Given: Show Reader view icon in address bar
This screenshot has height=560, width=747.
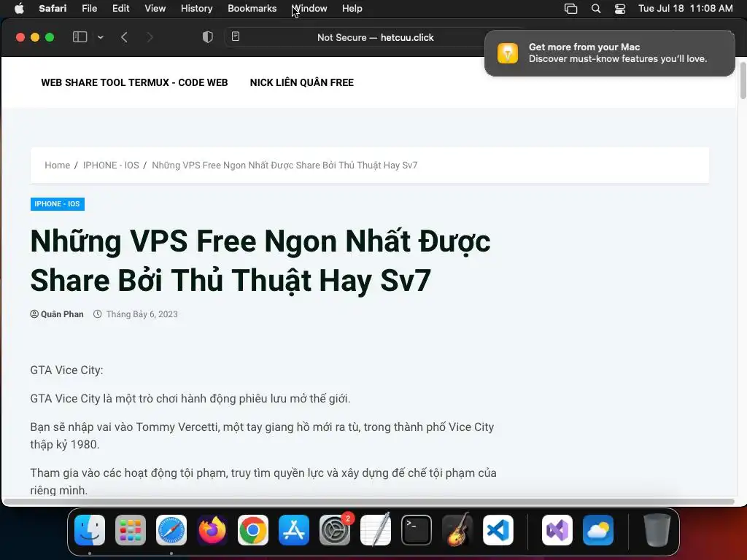Looking at the screenshot, I should [236, 36].
